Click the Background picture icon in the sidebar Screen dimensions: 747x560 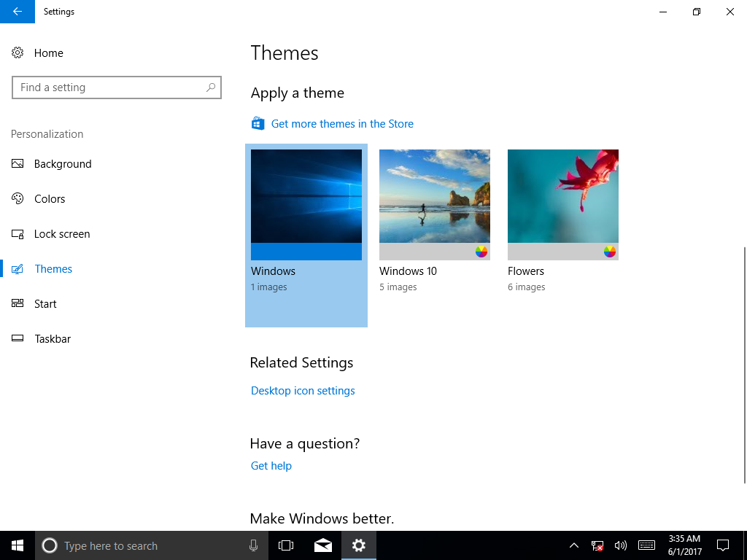(18, 164)
